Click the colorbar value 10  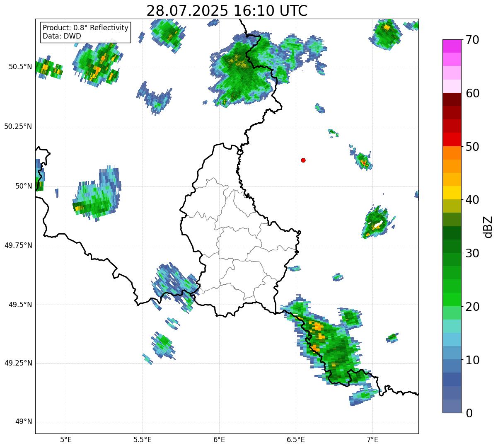coord(472,360)
